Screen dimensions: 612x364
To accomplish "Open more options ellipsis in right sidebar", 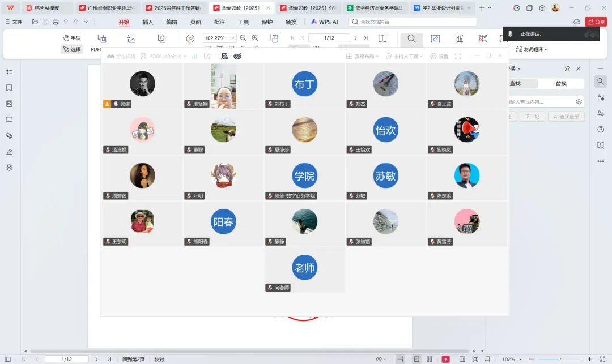I will 601,161.
